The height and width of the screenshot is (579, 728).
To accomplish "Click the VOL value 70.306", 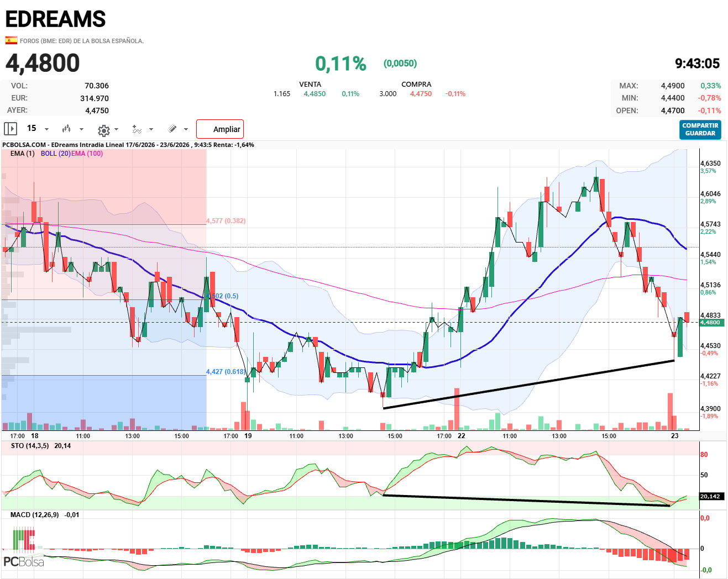I will click(x=97, y=86).
